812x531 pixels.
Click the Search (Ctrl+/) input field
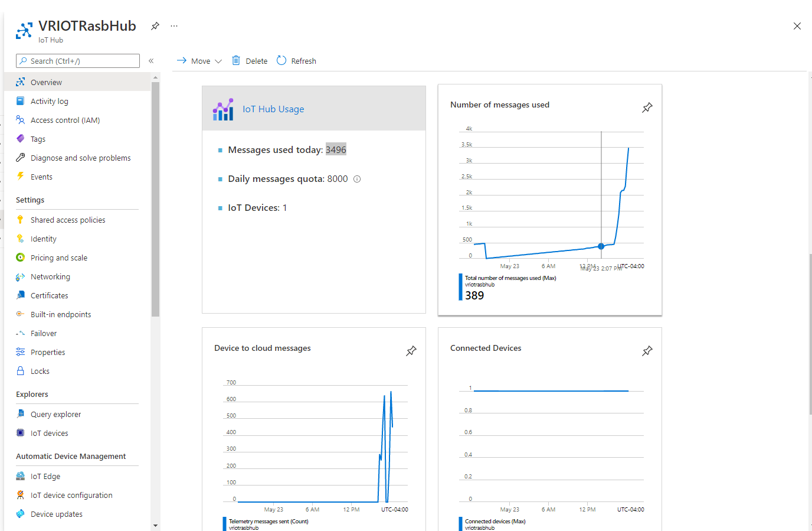(x=78, y=61)
